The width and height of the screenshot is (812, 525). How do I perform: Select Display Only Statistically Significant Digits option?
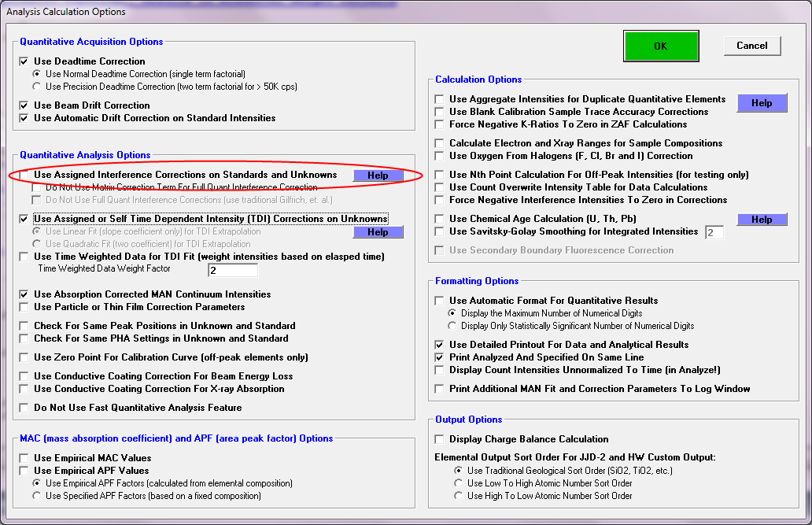(x=452, y=326)
